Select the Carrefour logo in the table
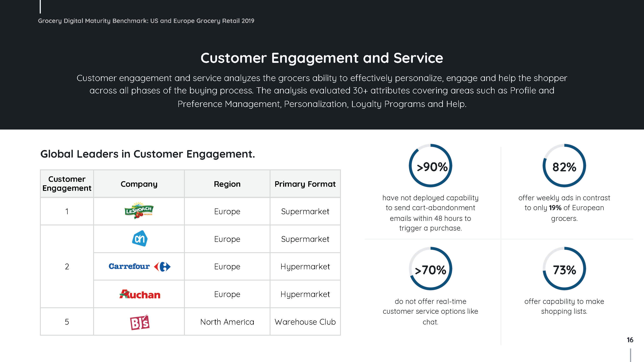644x362 pixels. (140, 266)
